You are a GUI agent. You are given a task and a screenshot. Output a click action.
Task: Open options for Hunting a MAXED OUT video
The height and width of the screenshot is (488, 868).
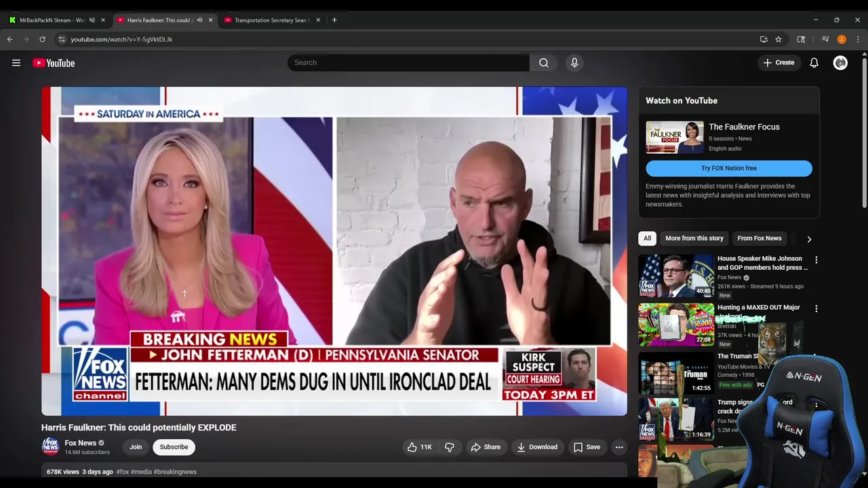click(x=816, y=309)
